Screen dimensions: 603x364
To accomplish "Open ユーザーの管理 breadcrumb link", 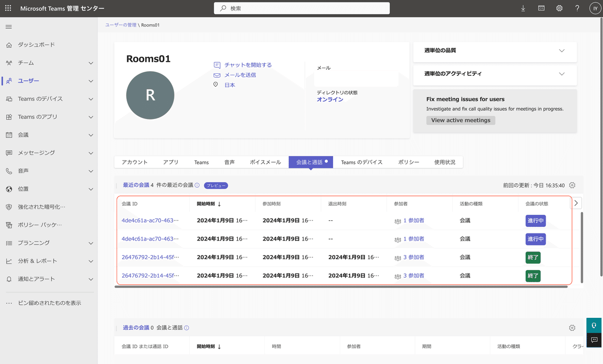I will tap(121, 25).
